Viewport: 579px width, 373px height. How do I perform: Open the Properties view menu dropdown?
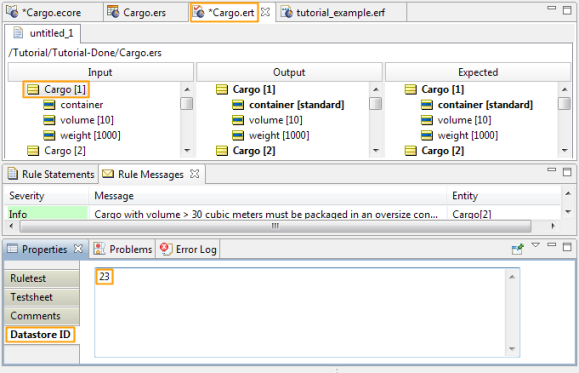click(535, 245)
